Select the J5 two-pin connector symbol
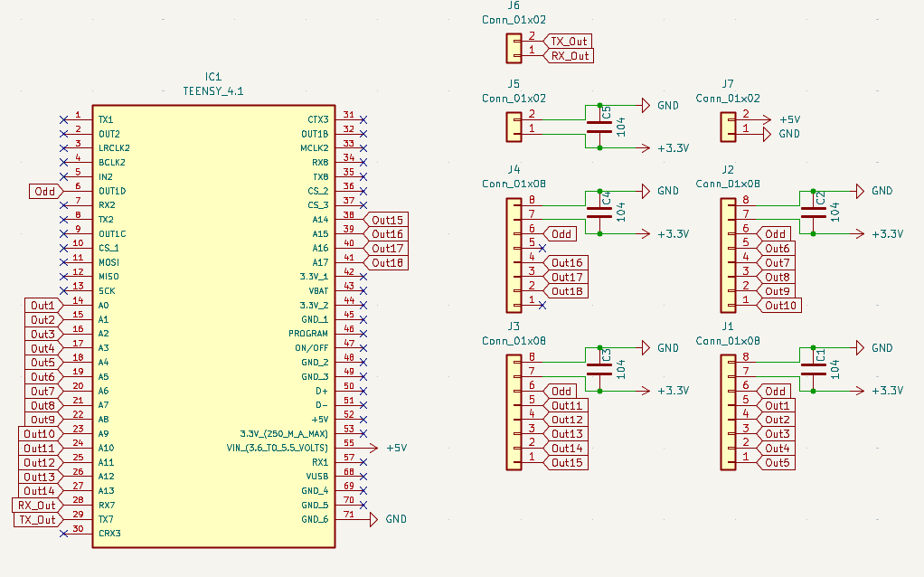 coord(514,127)
